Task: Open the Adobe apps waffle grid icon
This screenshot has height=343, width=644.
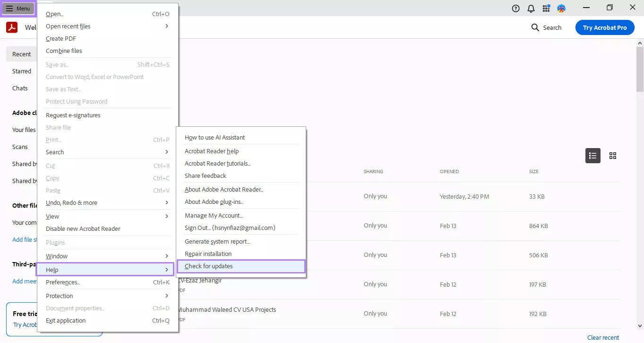Action: pyautogui.click(x=546, y=8)
